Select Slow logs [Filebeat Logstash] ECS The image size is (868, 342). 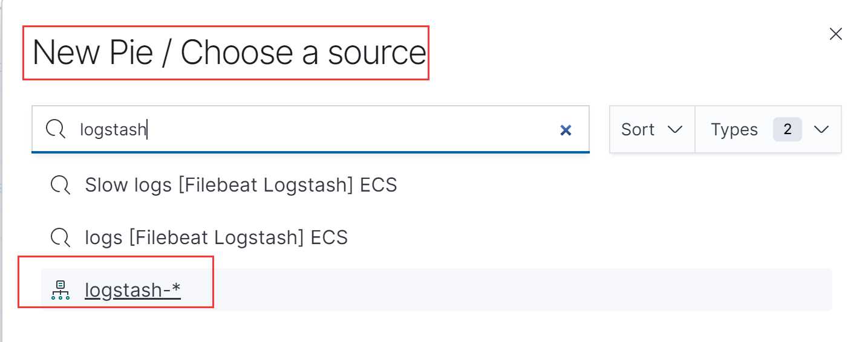[241, 185]
